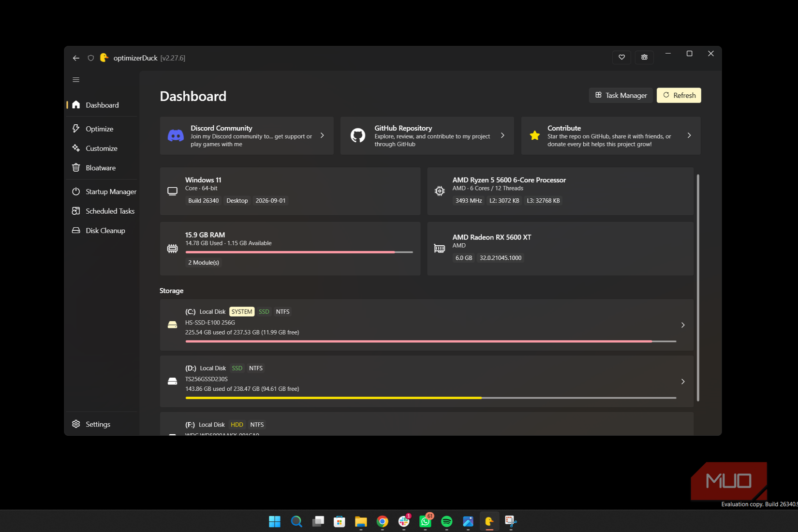Click the camera-like icon beside the heart
Screen dimensions: 798x532
click(x=644, y=57)
